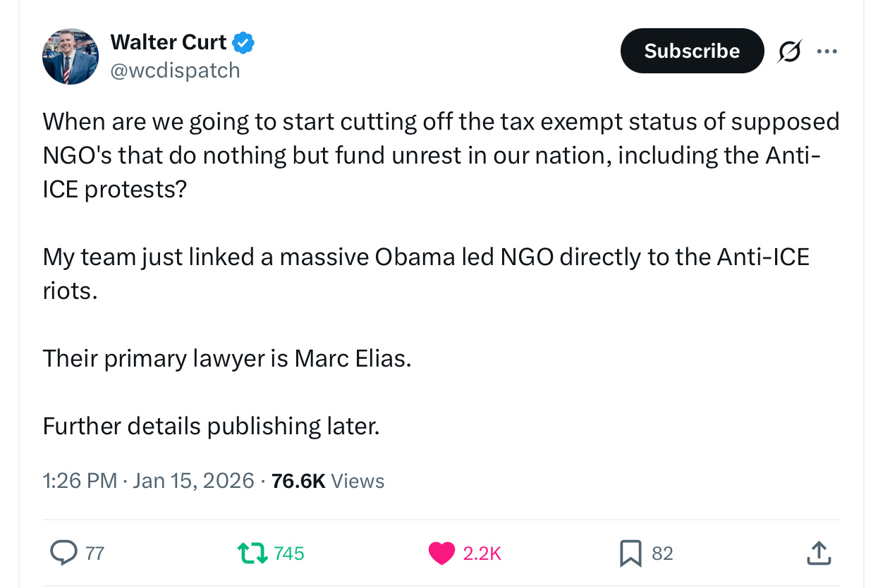Toggle the bookmark on this post
This screenshot has height=588, width=890.
click(x=630, y=553)
